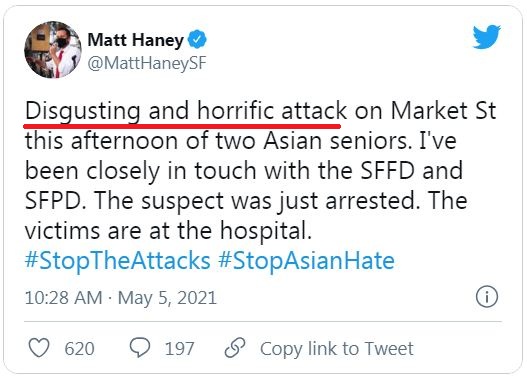Open Matt Haney's profile picture

pyautogui.click(x=53, y=50)
